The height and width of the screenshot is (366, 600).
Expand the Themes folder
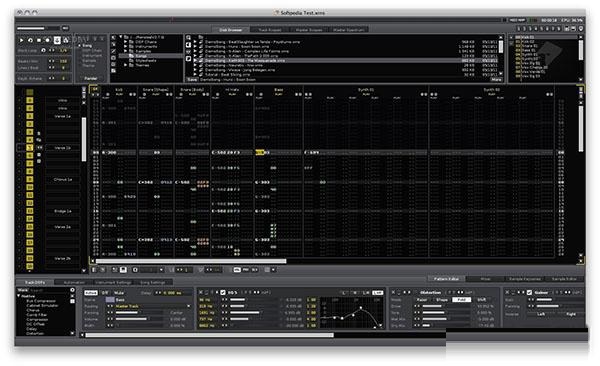click(126, 65)
